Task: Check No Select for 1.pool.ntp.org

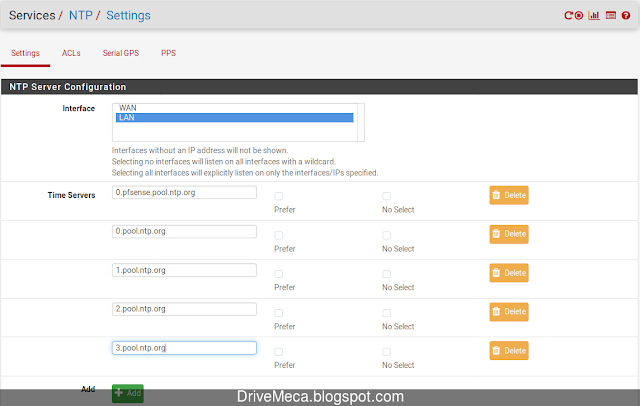Action: [387, 274]
